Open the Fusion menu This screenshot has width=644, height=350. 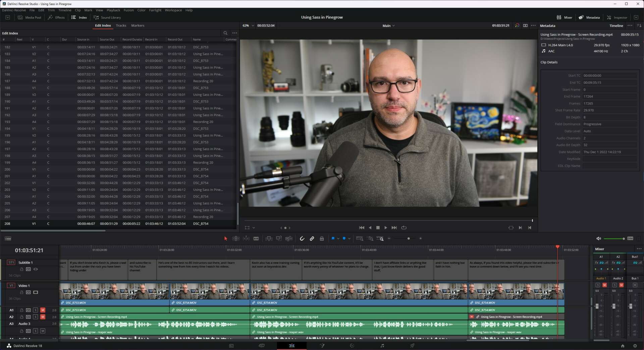click(x=128, y=10)
